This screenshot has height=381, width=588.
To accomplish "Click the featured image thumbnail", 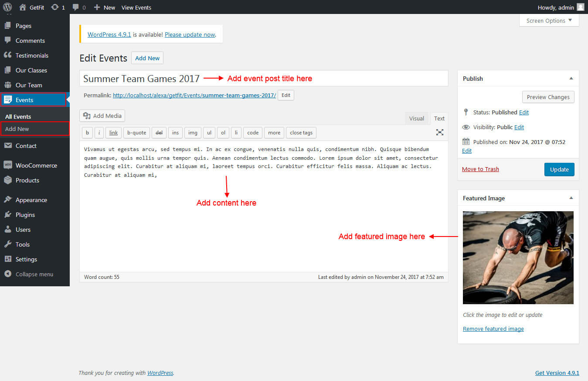I will [518, 257].
